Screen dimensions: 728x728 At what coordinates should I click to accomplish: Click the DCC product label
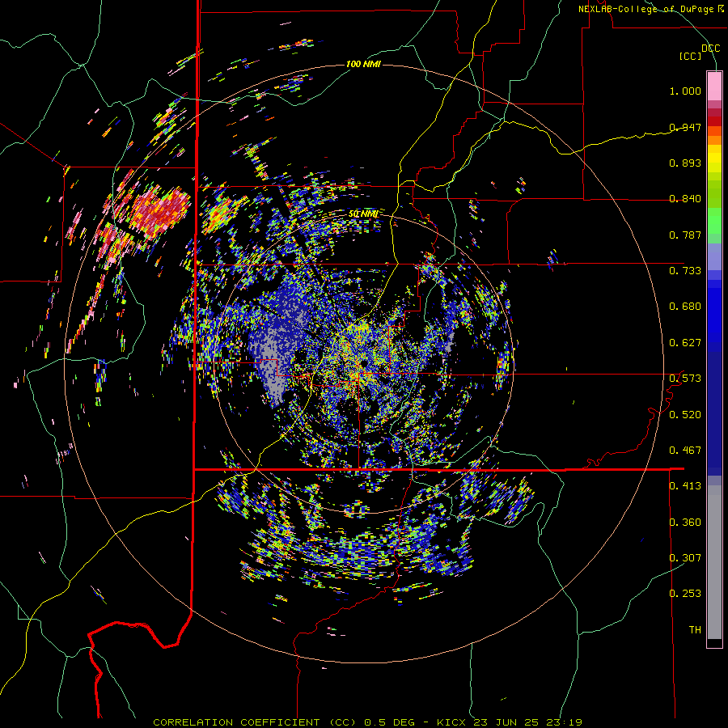[x=710, y=49]
